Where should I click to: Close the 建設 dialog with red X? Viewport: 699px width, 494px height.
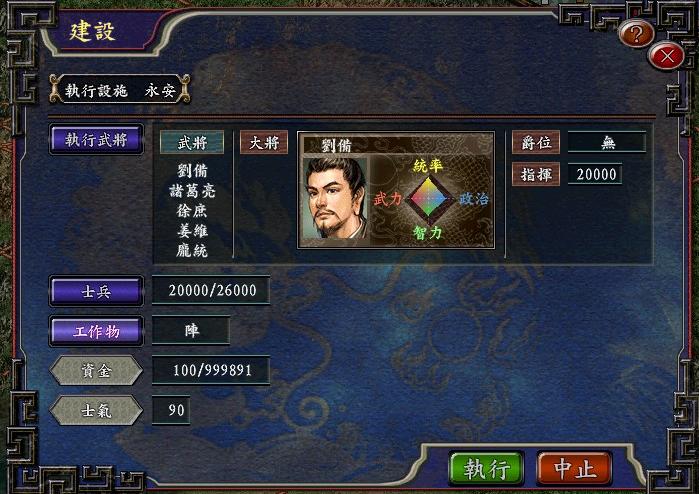667,56
